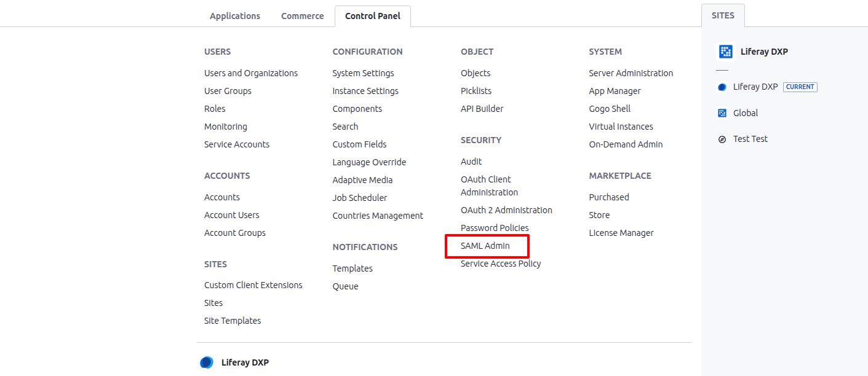
Task: Open Search under Configuration
Action: (345, 127)
